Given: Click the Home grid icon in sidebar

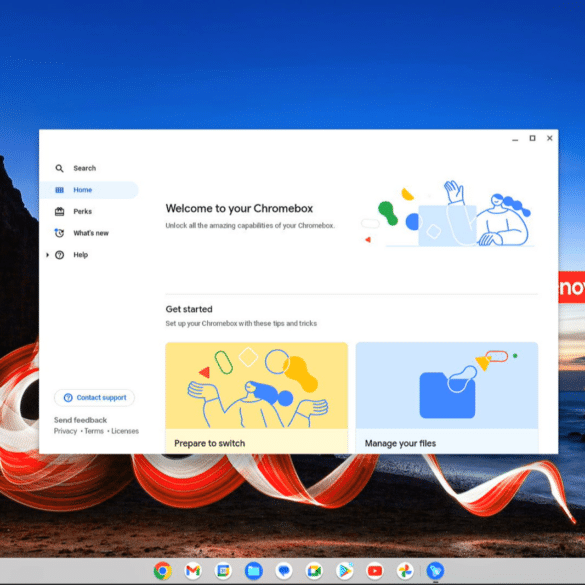Looking at the screenshot, I should [59, 190].
